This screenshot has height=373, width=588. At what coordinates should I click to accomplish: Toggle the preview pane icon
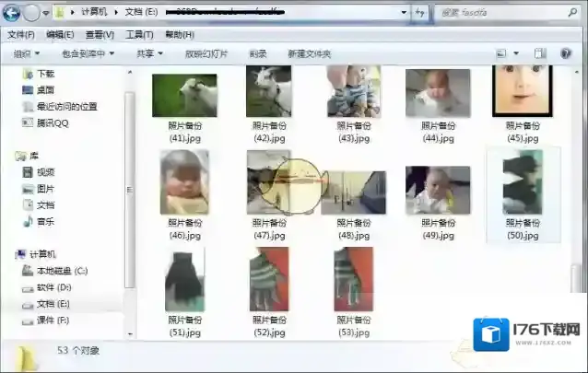(x=540, y=53)
